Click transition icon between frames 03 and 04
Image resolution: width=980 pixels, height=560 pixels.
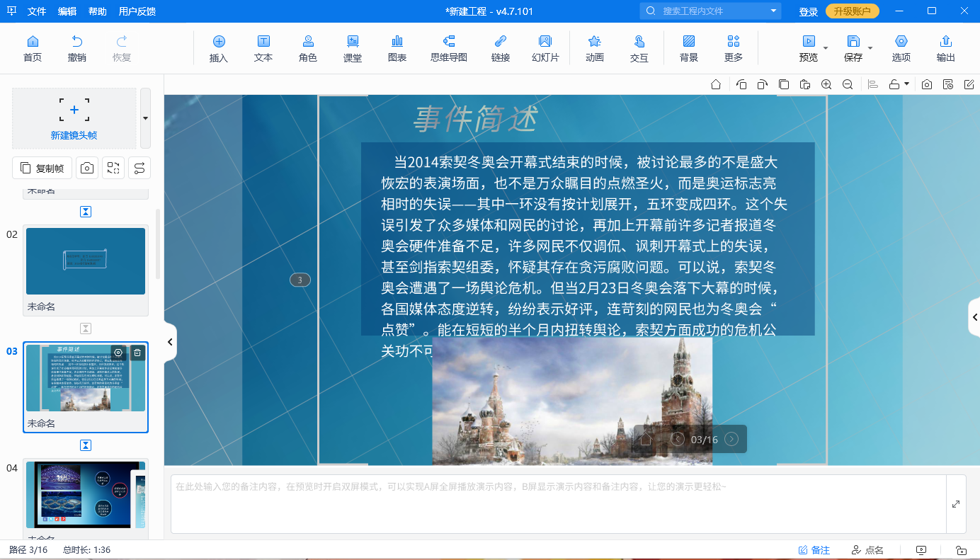pos(86,445)
